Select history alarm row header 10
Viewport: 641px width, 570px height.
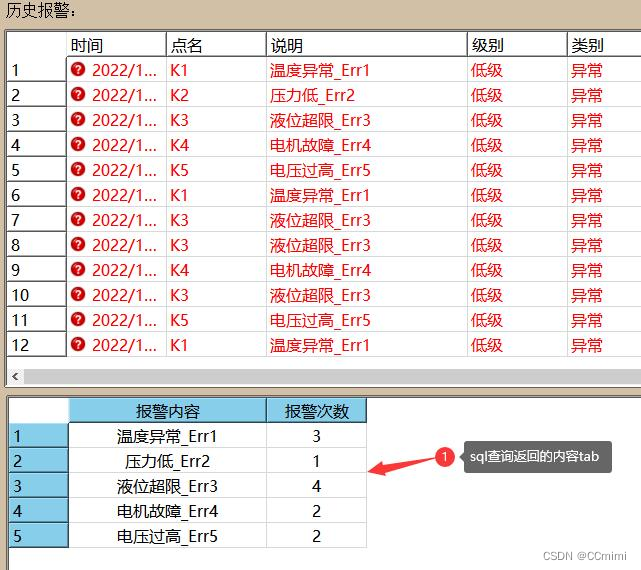(x=36, y=294)
